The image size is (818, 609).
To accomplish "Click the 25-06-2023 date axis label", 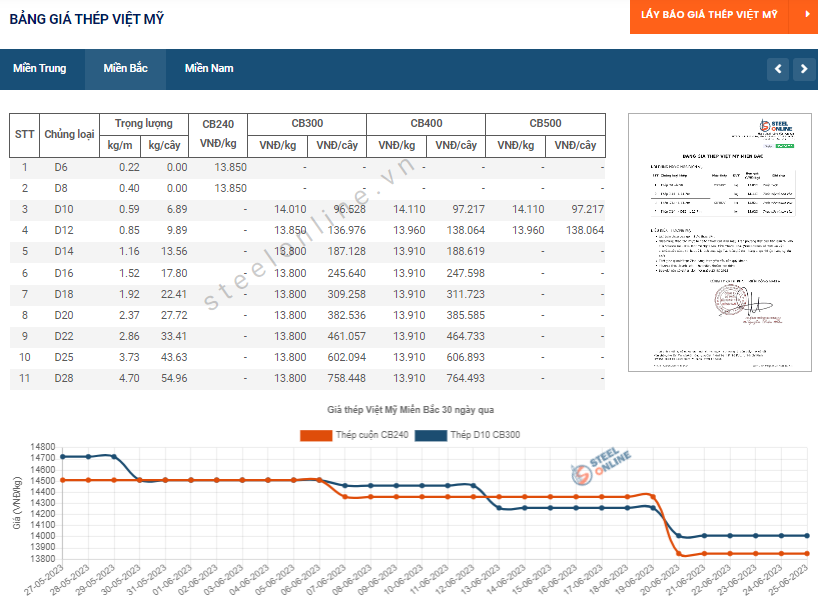I will (789, 580).
